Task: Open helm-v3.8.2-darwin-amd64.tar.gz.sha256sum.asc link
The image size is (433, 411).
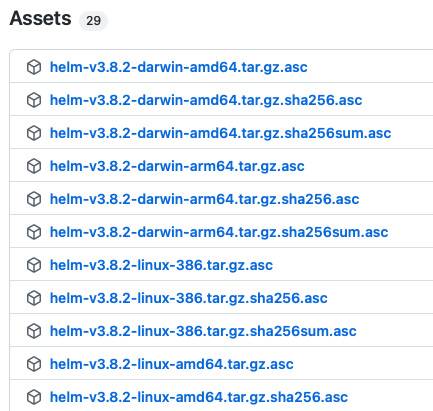Action: (220, 133)
